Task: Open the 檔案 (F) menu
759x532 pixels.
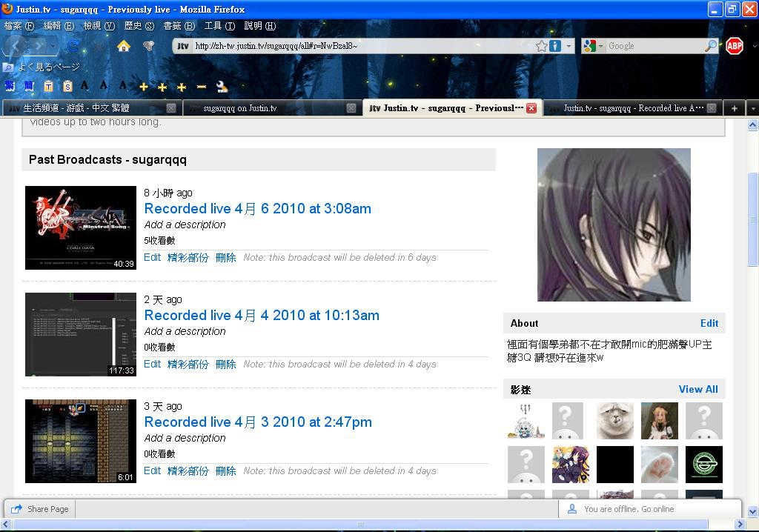Action: [19, 26]
